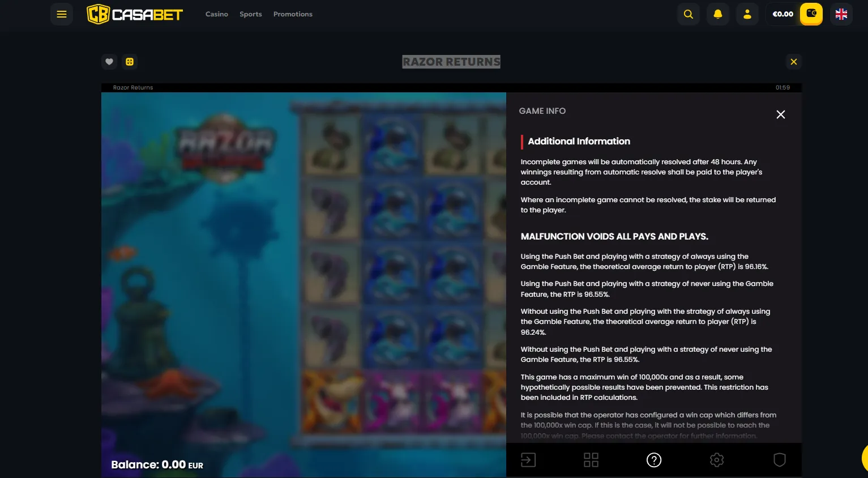Viewport: 868px width, 478px height.
Task: Show notifications with the bell icon
Action: tap(718, 14)
